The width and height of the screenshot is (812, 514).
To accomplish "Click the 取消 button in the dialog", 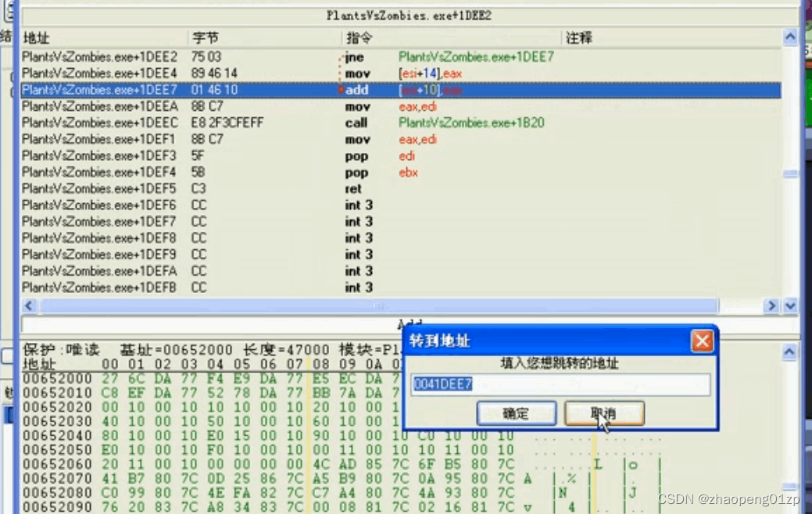I will click(x=604, y=413).
